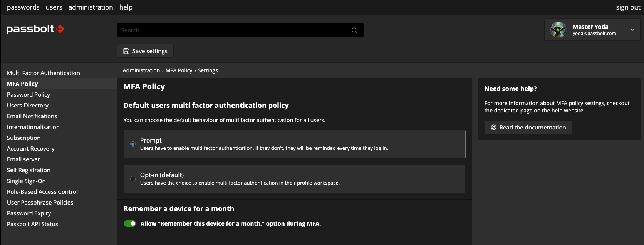Click the search magnifier icon
644x245 pixels.
[x=354, y=30]
